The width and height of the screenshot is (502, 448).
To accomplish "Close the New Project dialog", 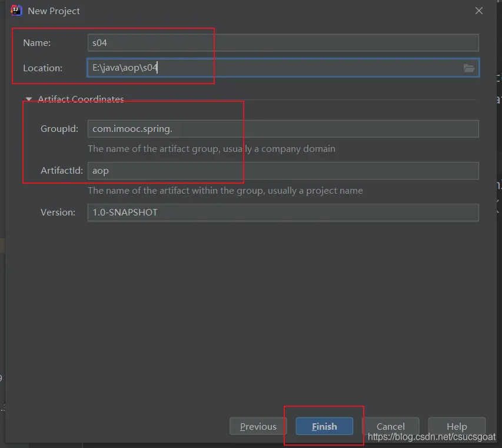I will pos(479,11).
